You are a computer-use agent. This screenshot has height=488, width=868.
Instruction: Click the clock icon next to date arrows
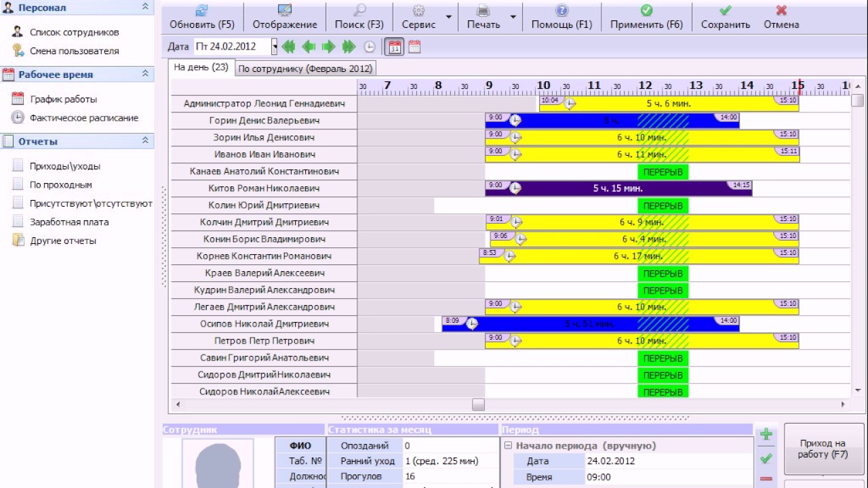tap(370, 47)
